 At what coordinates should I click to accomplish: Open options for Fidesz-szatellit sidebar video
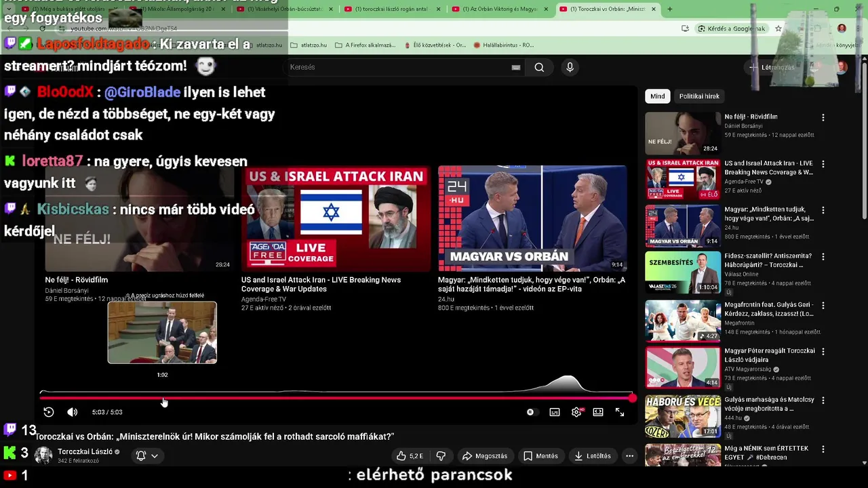click(823, 257)
